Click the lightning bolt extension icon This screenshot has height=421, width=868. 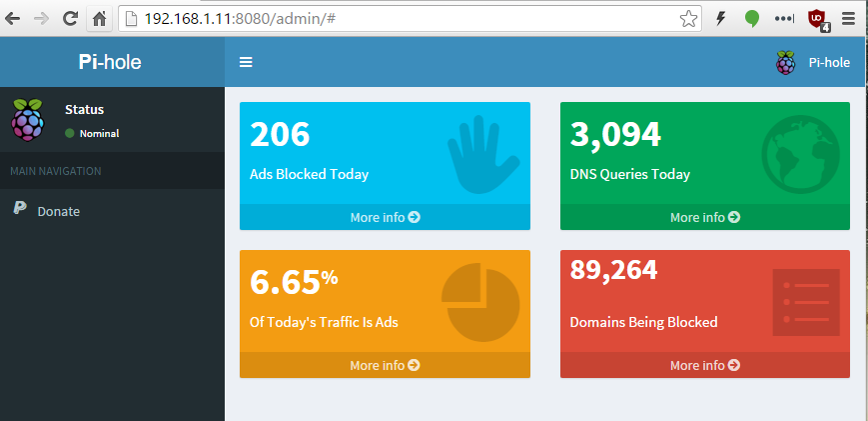(x=721, y=19)
